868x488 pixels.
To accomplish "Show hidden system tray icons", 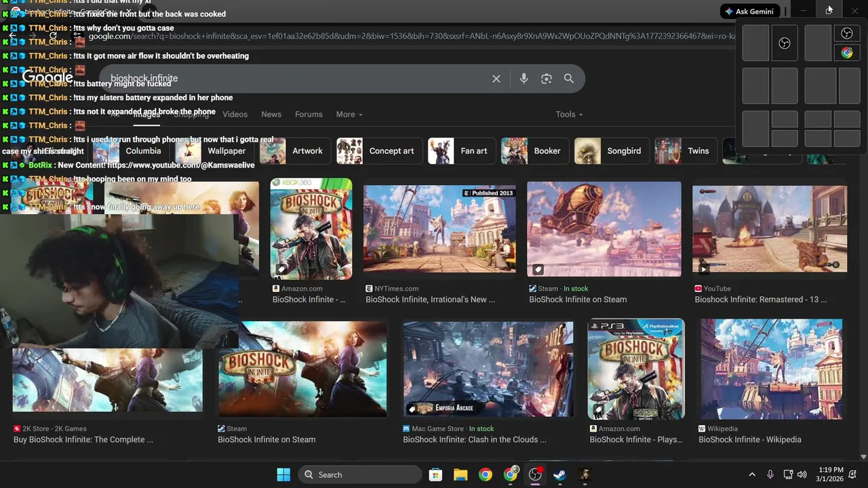I will tap(752, 474).
